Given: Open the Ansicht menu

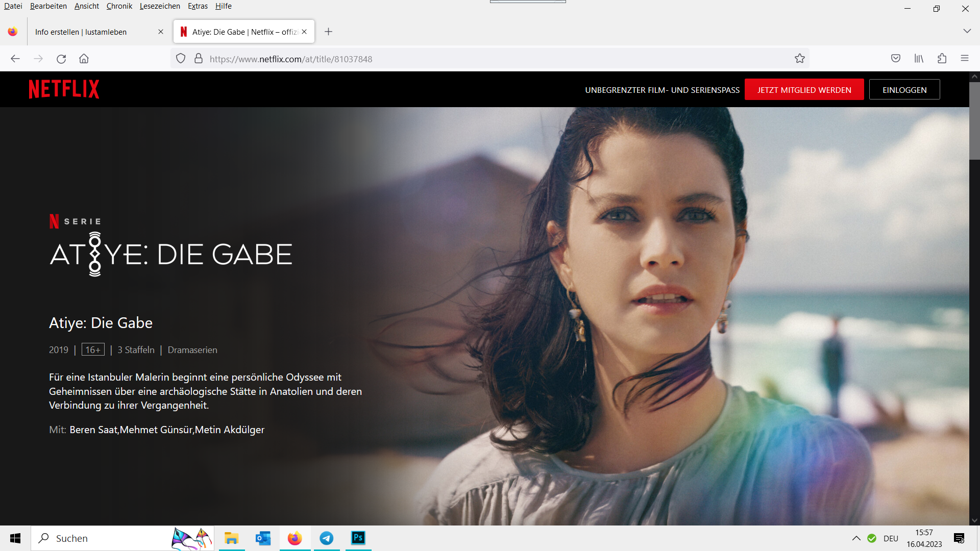Looking at the screenshot, I should [87, 6].
